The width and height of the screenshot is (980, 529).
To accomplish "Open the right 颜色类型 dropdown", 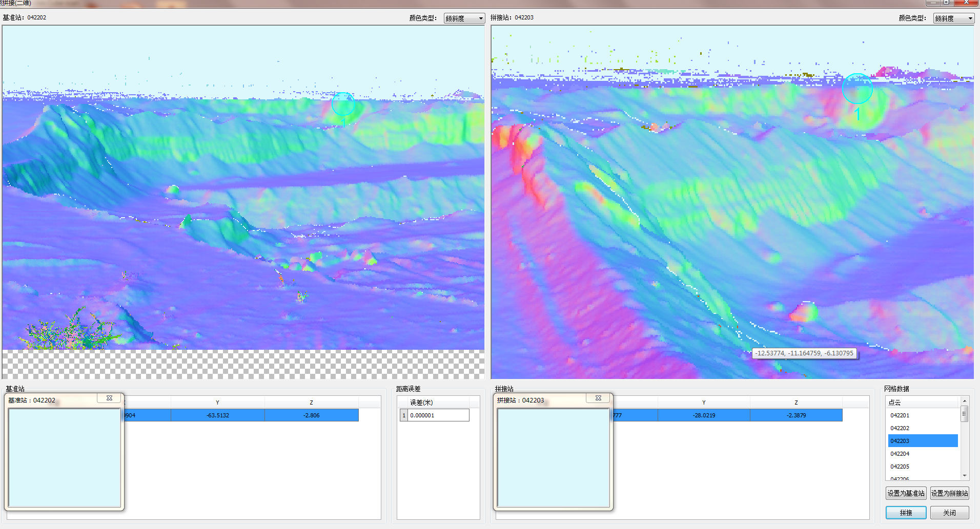I will tap(953, 18).
